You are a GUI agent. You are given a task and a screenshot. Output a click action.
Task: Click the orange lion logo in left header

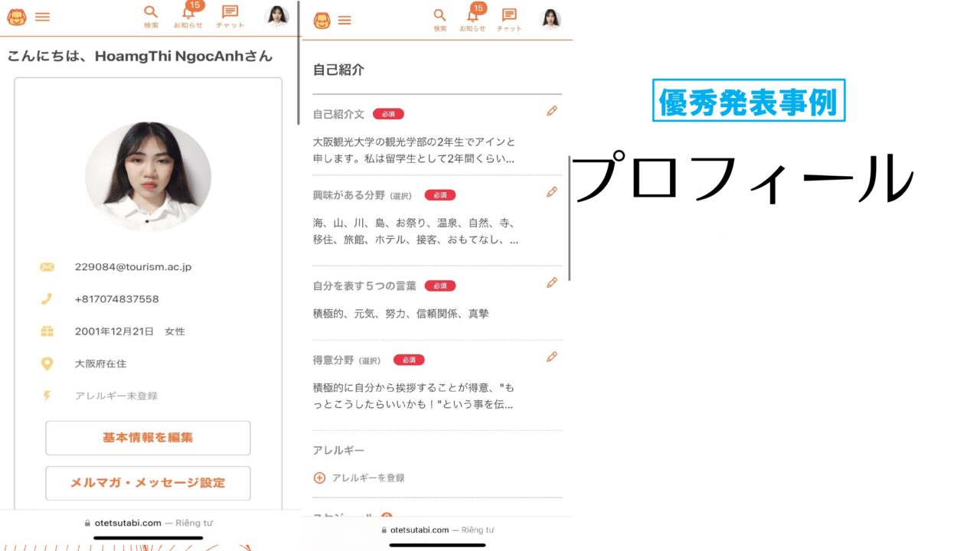click(16, 17)
